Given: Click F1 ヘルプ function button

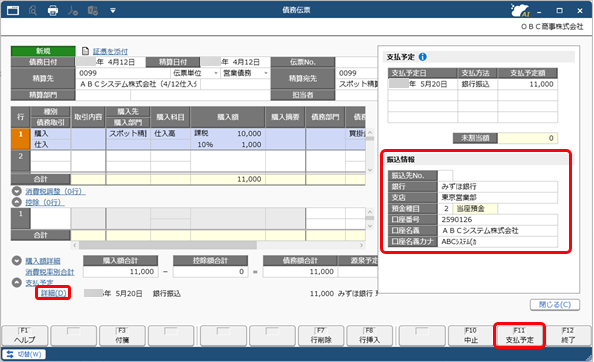Looking at the screenshot, I should tap(25, 336).
